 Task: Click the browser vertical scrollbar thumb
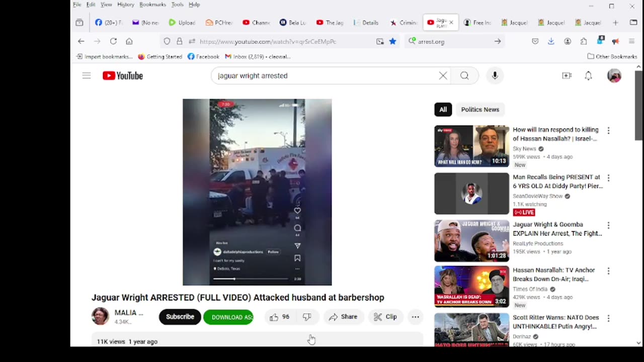(x=638, y=106)
